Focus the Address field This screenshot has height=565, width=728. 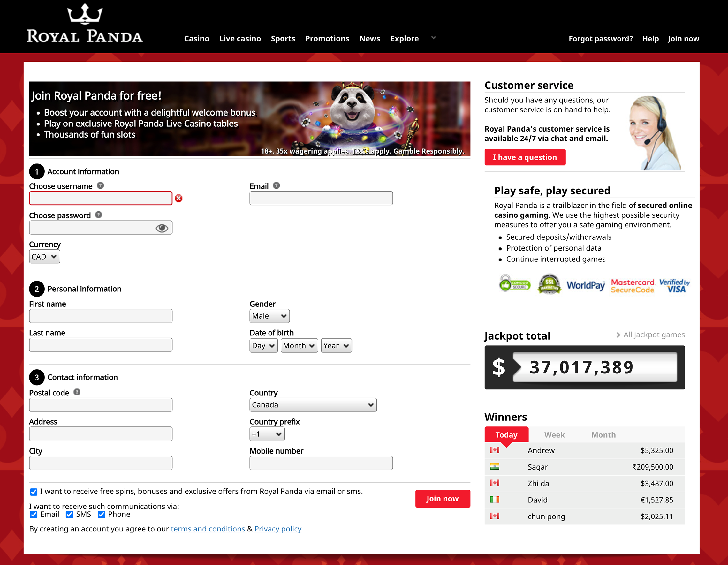point(101,434)
